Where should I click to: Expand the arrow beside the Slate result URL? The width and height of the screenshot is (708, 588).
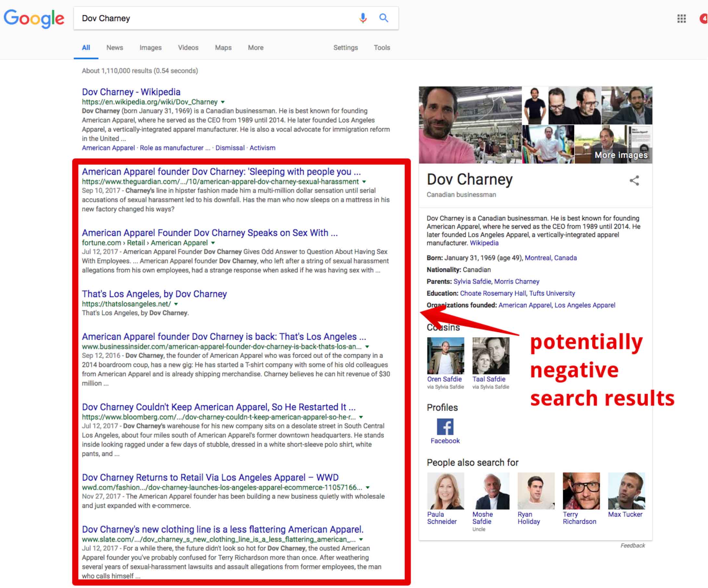361,539
